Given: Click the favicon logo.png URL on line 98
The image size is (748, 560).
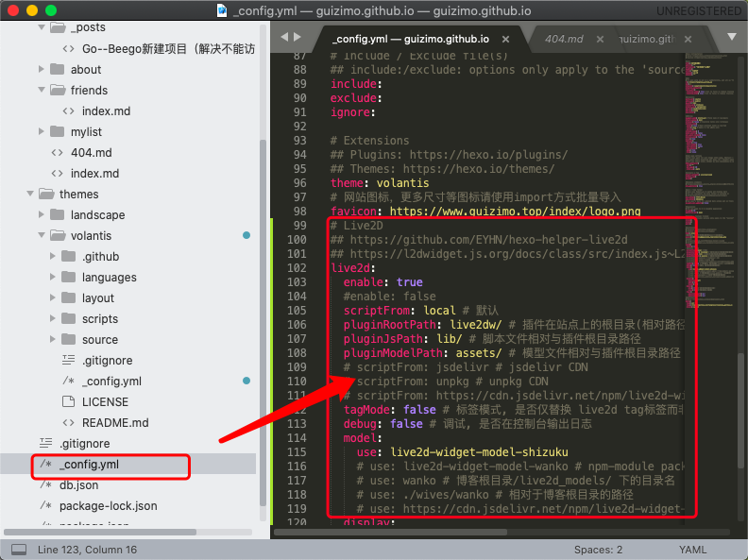Looking at the screenshot, I should click(516, 211).
